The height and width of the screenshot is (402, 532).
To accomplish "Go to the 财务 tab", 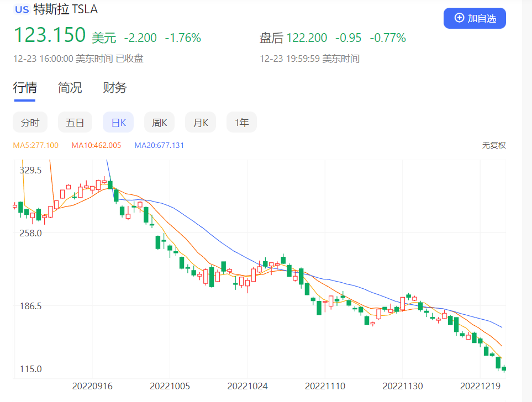I will coord(115,88).
